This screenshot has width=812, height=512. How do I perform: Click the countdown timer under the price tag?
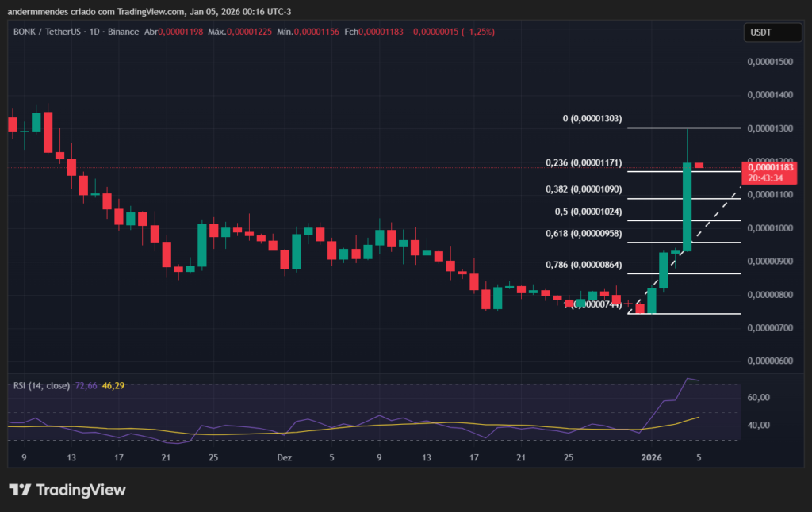point(766,176)
